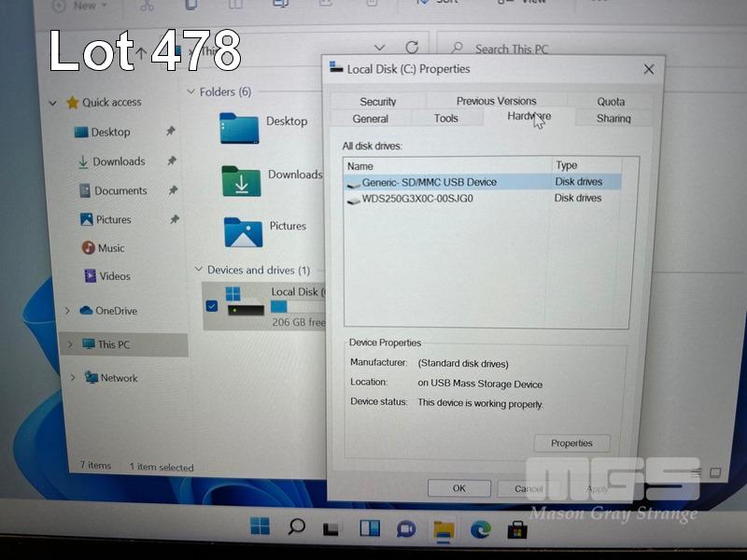747x560 pixels.
Task: Toggle the Local Disk selection checkbox
Action: point(211,306)
